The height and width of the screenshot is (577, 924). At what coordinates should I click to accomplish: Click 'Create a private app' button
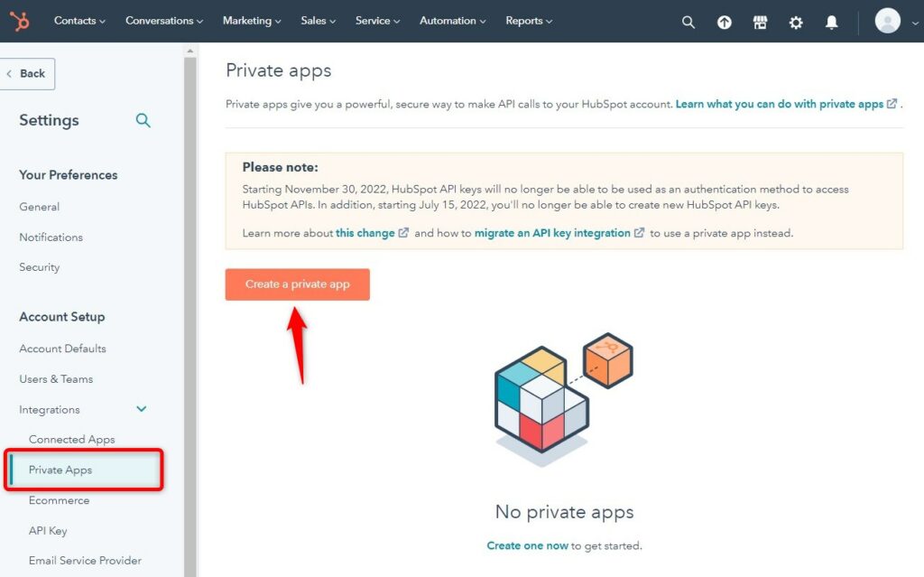[x=298, y=284]
